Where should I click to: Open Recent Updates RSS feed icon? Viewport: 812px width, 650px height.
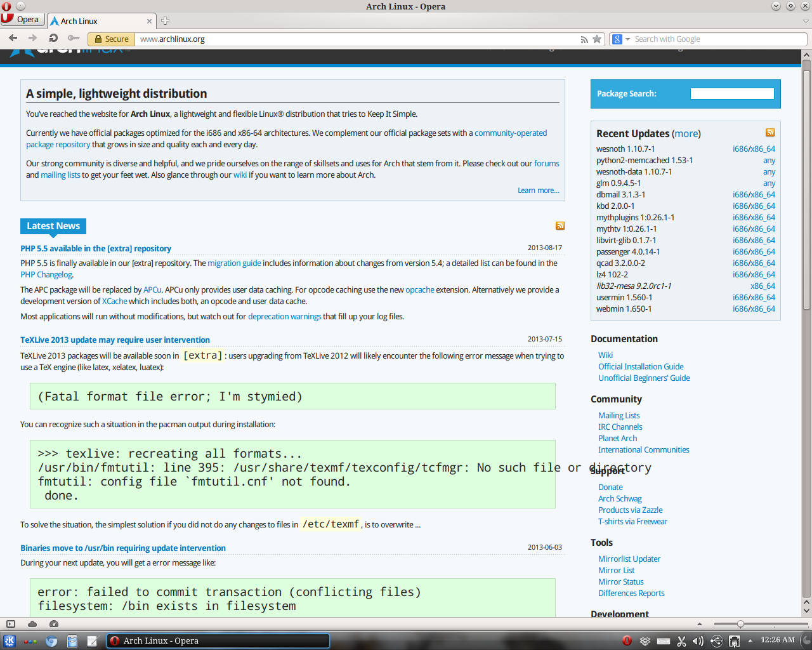(x=770, y=133)
